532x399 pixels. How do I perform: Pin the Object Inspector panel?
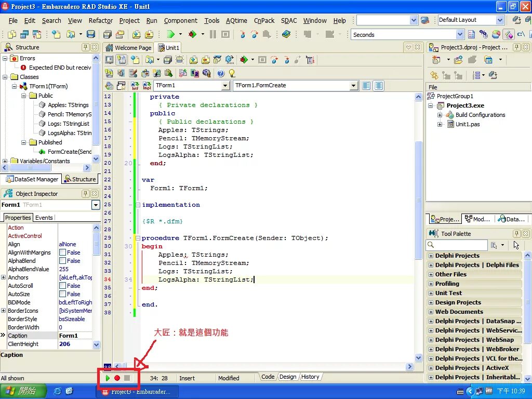86,194
